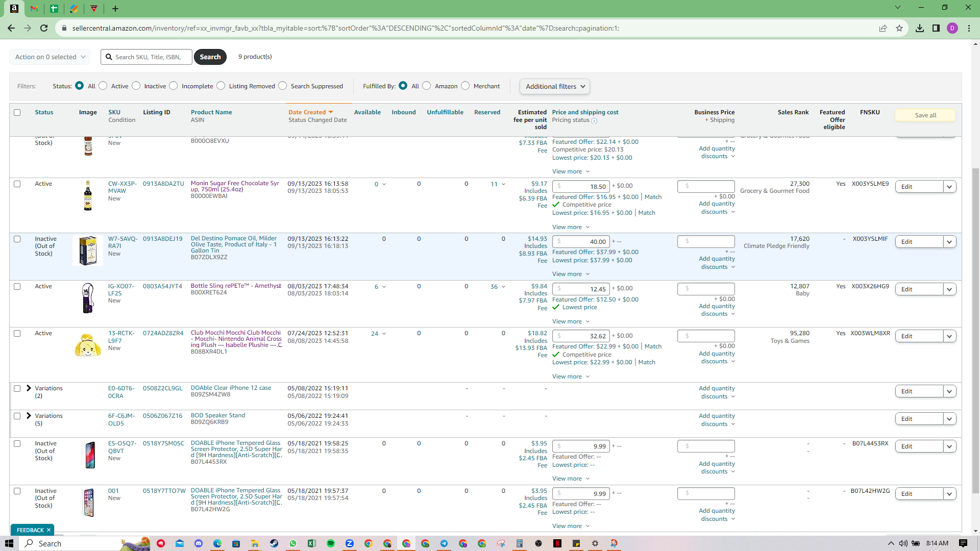
Task: Open Discord from the taskbar
Action: coord(199,543)
